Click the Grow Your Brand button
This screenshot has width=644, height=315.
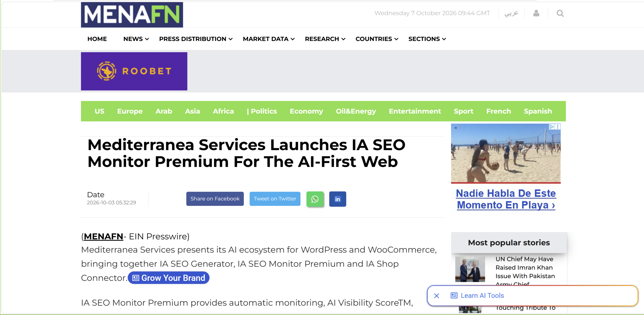(169, 278)
